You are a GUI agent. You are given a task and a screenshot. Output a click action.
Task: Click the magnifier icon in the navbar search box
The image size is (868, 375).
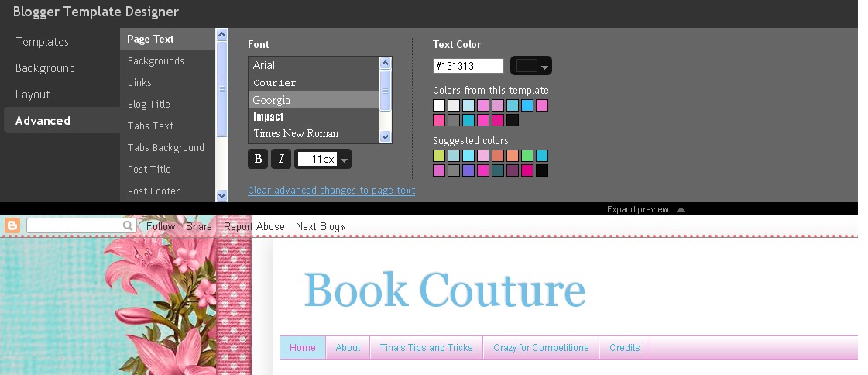(128, 225)
